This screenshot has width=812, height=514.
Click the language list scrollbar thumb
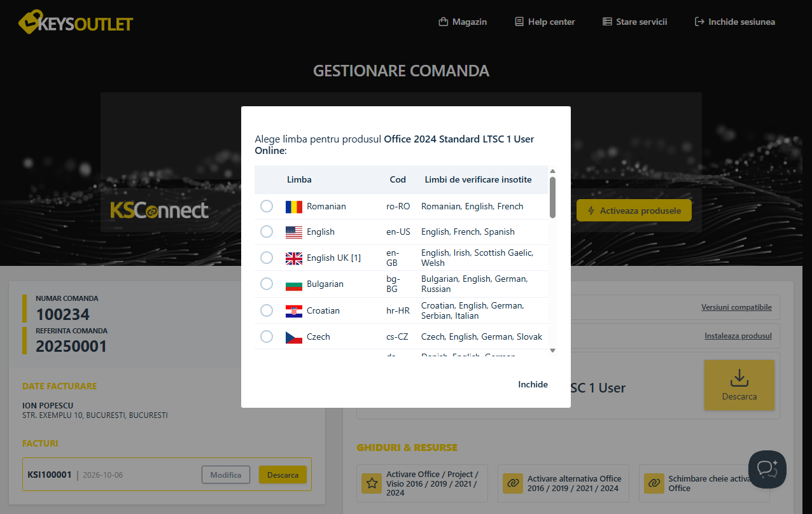coord(552,197)
